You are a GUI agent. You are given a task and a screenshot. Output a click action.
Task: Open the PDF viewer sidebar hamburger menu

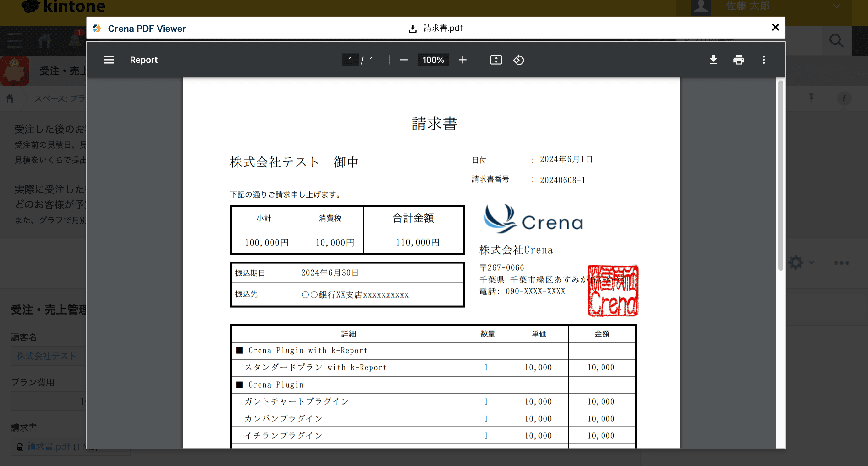click(109, 60)
